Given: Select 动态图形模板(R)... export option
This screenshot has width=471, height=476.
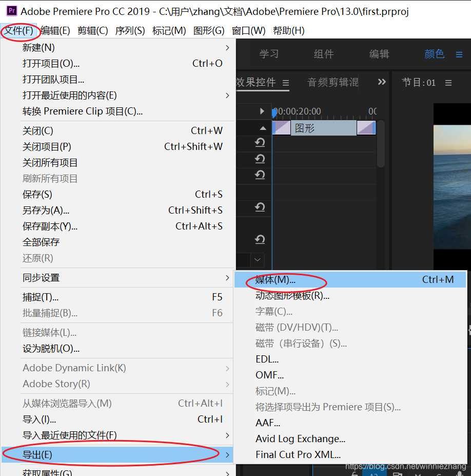Looking at the screenshot, I should (x=350, y=295).
